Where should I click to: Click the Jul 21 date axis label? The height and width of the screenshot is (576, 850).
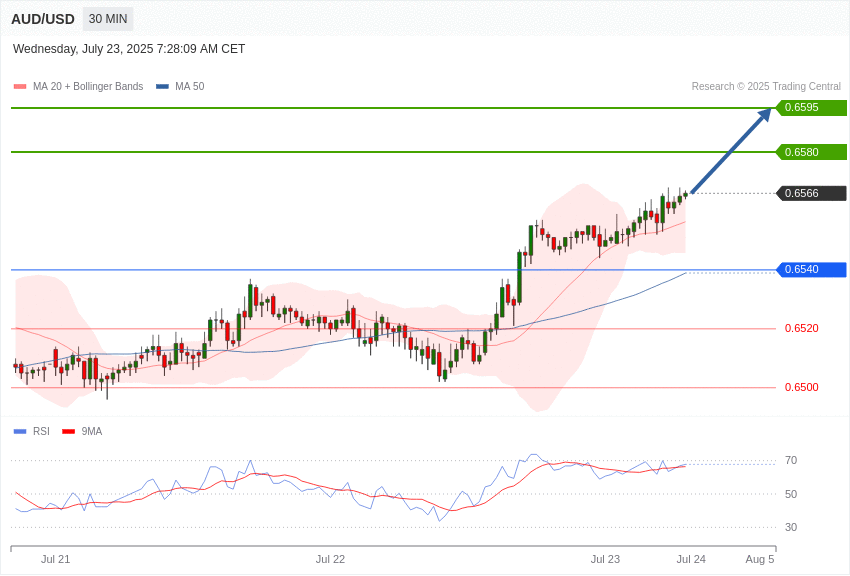55,560
